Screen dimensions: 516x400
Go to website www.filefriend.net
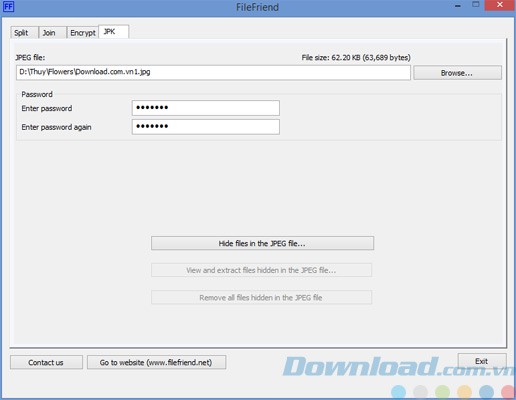(x=156, y=362)
